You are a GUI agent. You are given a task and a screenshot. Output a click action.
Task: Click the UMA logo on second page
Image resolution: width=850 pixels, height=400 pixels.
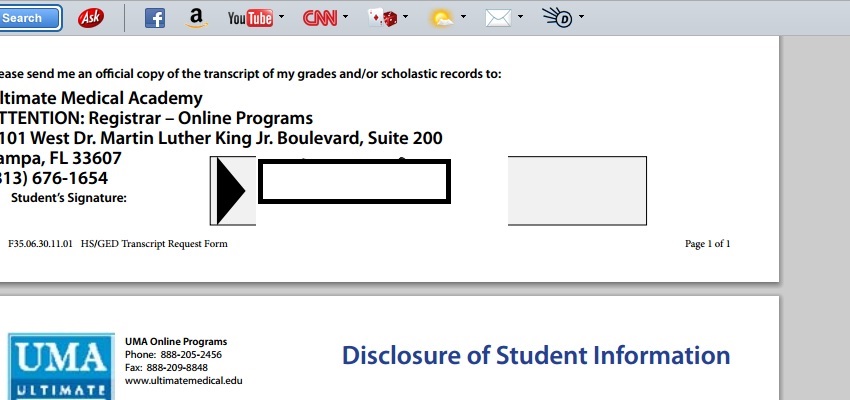coord(61,367)
